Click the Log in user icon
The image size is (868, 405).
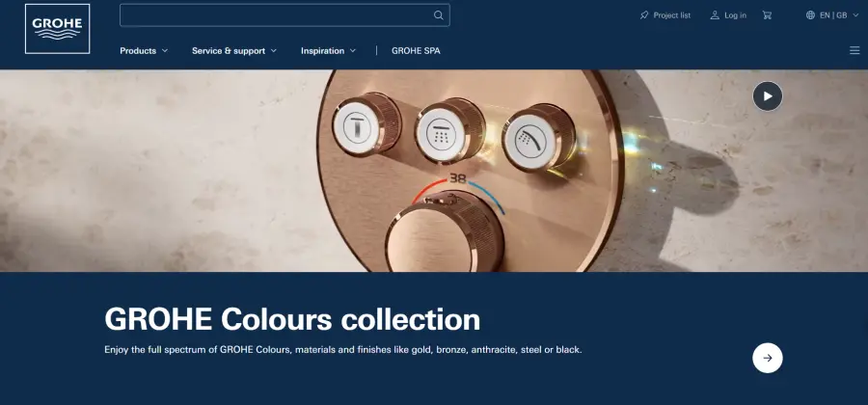point(715,15)
